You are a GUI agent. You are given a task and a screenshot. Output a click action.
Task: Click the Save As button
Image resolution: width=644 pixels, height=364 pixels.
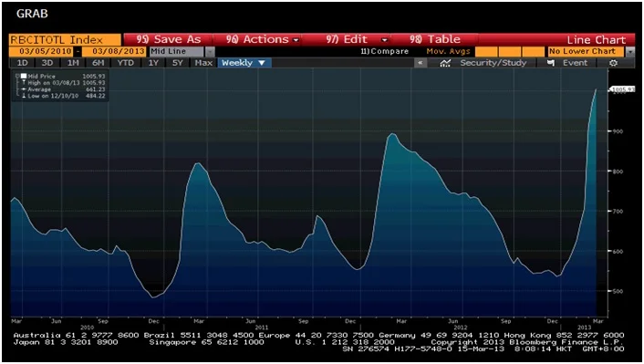(x=169, y=39)
